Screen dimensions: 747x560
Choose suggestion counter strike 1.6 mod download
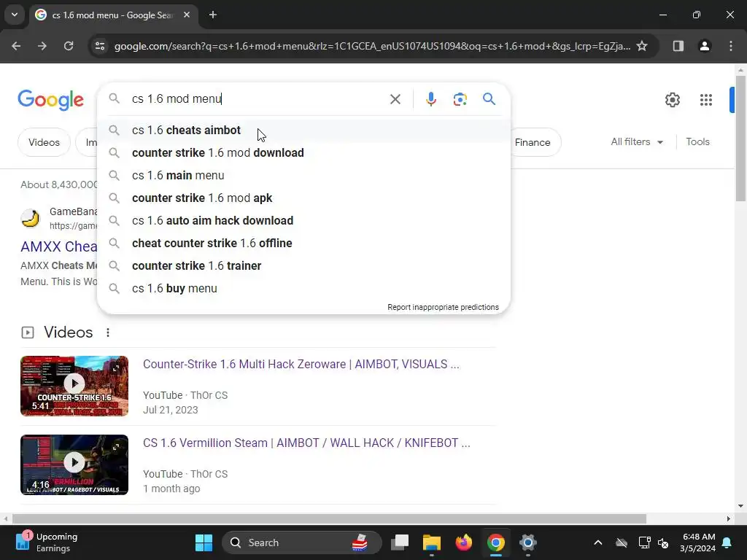click(x=303, y=153)
